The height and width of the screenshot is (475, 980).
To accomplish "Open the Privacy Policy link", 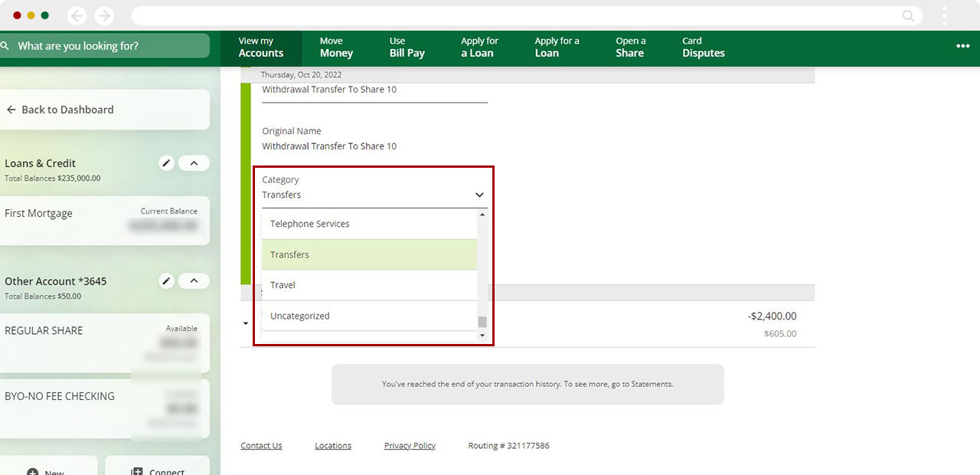I will pos(410,446).
